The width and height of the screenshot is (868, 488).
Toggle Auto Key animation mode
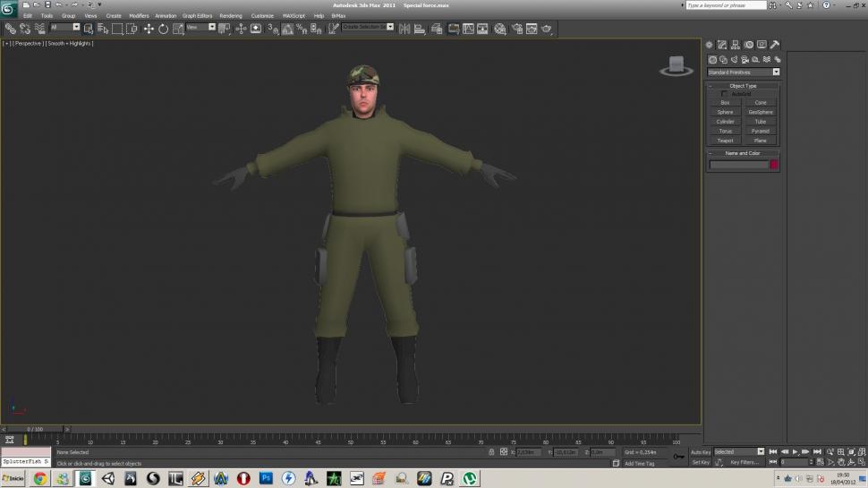coord(701,452)
